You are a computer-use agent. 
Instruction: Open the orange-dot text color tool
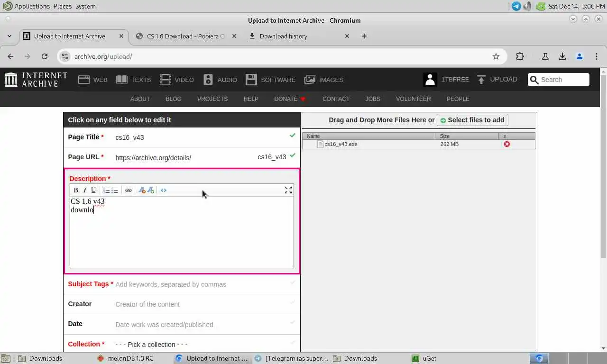[x=142, y=190]
